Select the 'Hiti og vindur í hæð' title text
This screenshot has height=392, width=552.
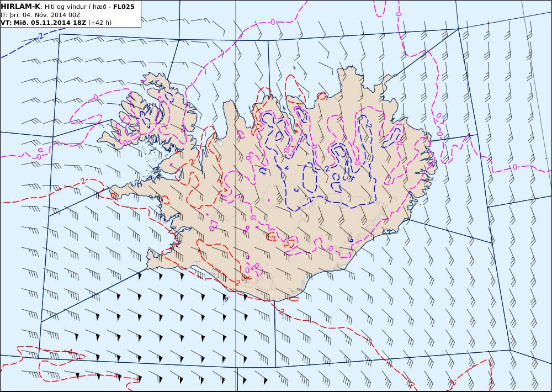tap(76, 7)
